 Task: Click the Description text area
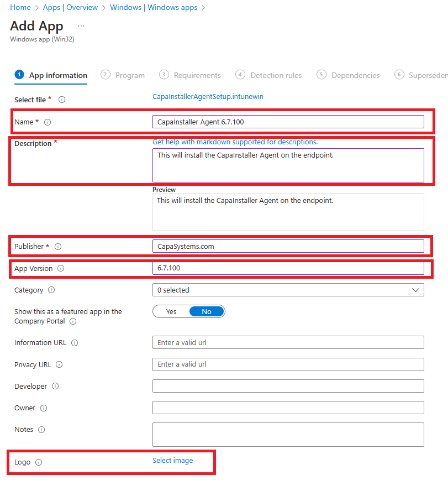click(288, 165)
